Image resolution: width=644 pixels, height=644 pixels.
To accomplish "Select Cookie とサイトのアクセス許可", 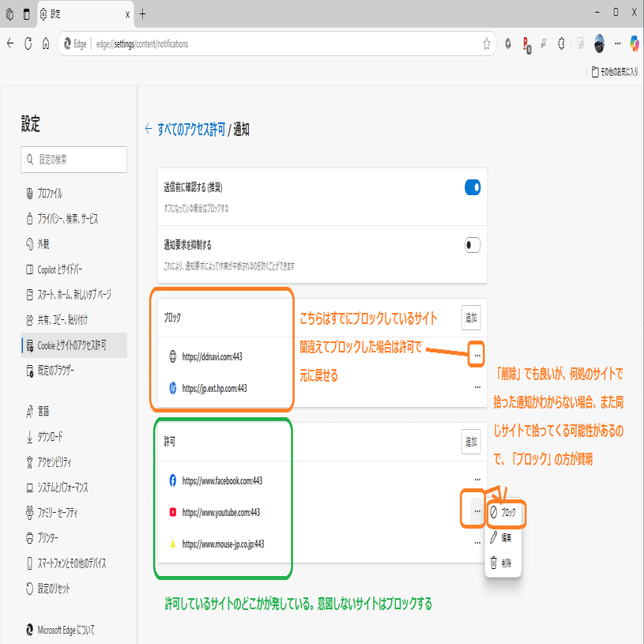I will tap(74, 345).
